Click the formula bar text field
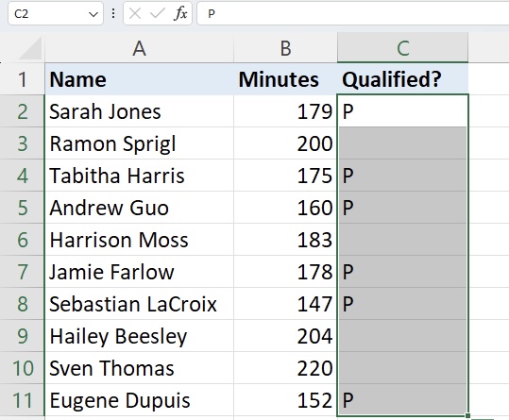 click(353, 13)
